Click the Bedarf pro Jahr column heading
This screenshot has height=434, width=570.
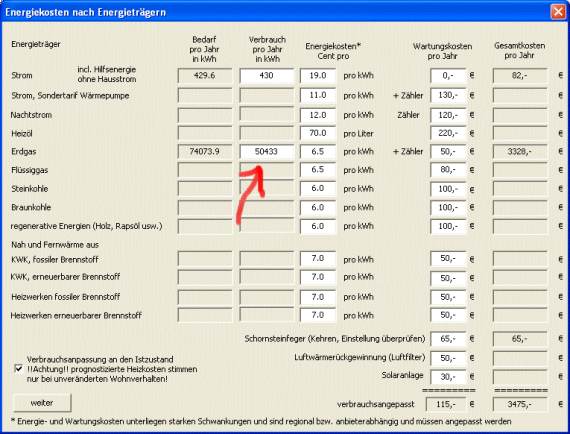click(x=204, y=49)
